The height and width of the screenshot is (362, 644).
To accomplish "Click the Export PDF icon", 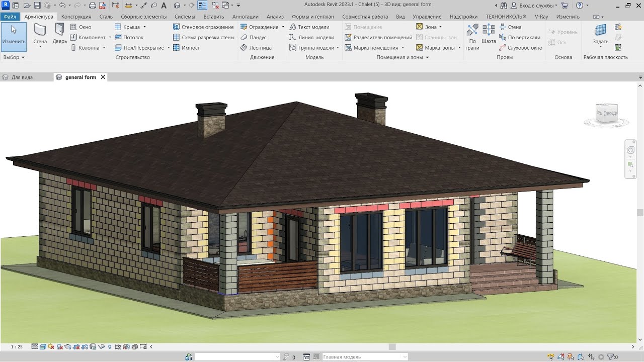I will [103, 5].
